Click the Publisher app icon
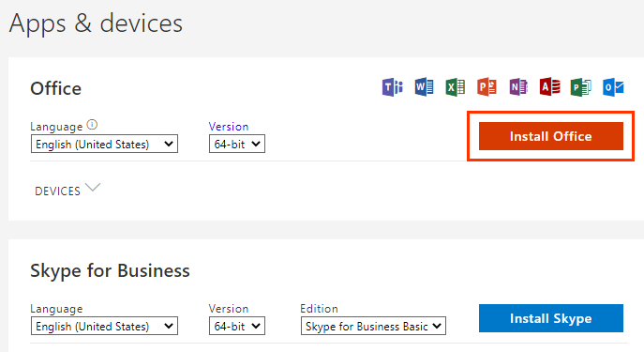644x352 pixels. coord(581,86)
